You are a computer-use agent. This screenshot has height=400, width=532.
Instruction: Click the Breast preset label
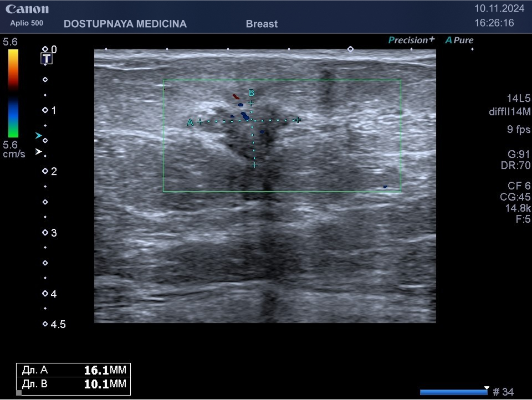[262, 24]
